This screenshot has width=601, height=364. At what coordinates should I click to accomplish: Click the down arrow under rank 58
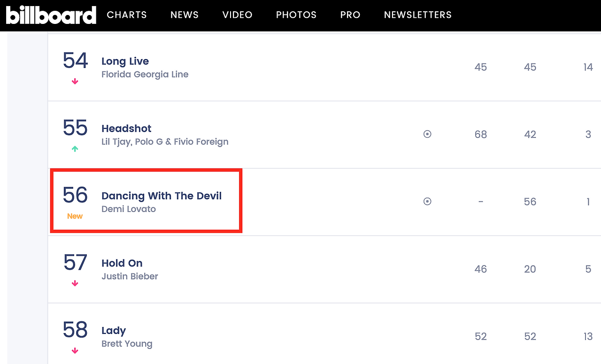pyautogui.click(x=75, y=351)
